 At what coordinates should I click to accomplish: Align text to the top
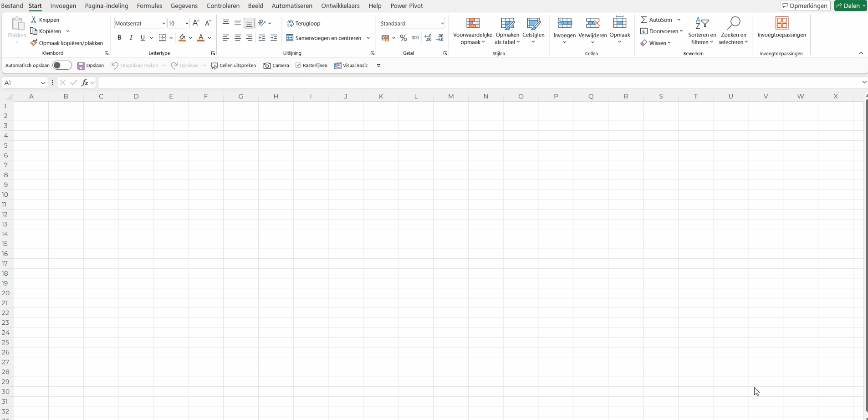[x=226, y=23]
